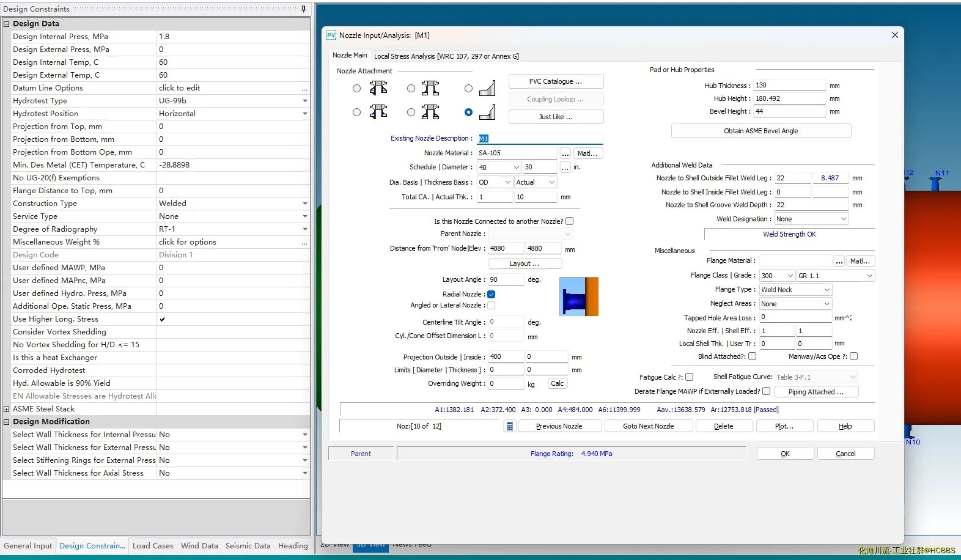Open the Thickness Basis dropdown showing Actual
The width and height of the screenshot is (961, 560).
coord(536,182)
